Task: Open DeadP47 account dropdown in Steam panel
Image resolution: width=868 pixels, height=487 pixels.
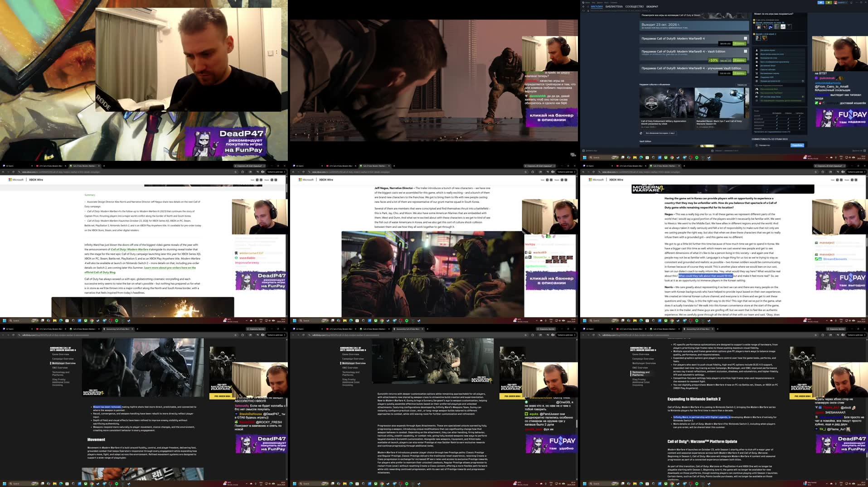Action: [x=841, y=2]
